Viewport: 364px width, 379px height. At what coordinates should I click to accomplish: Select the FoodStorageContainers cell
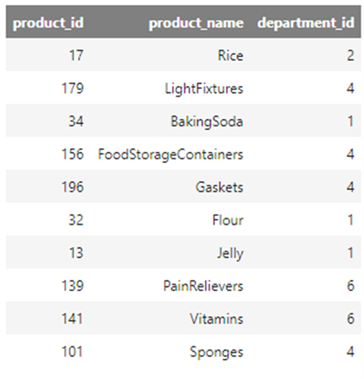click(170, 154)
